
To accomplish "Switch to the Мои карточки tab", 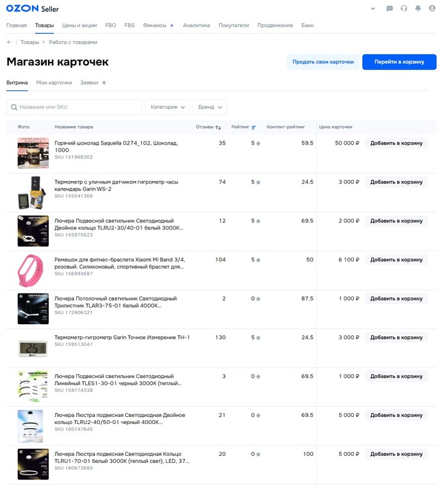I will point(54,82).
